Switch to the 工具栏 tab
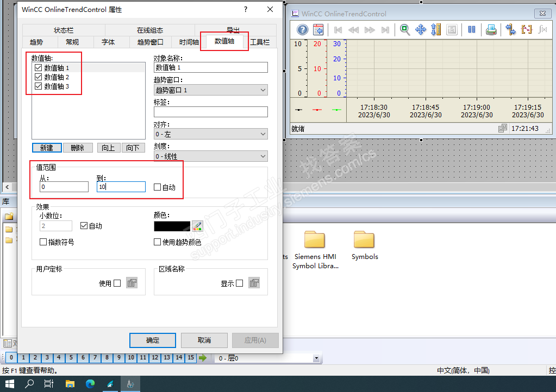The width and height of the screenshot is (556, 392). click(x=260, y=42)
